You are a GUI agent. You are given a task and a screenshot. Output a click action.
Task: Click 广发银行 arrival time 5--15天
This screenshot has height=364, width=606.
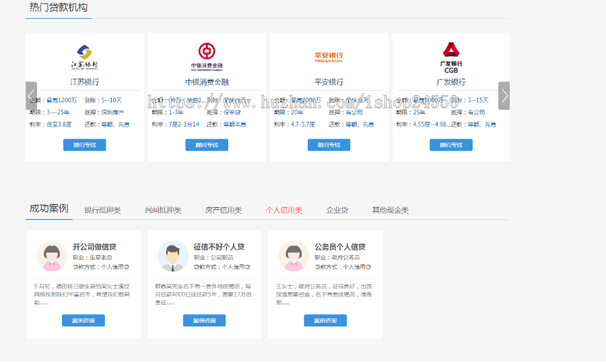click(x=478, y=100)
